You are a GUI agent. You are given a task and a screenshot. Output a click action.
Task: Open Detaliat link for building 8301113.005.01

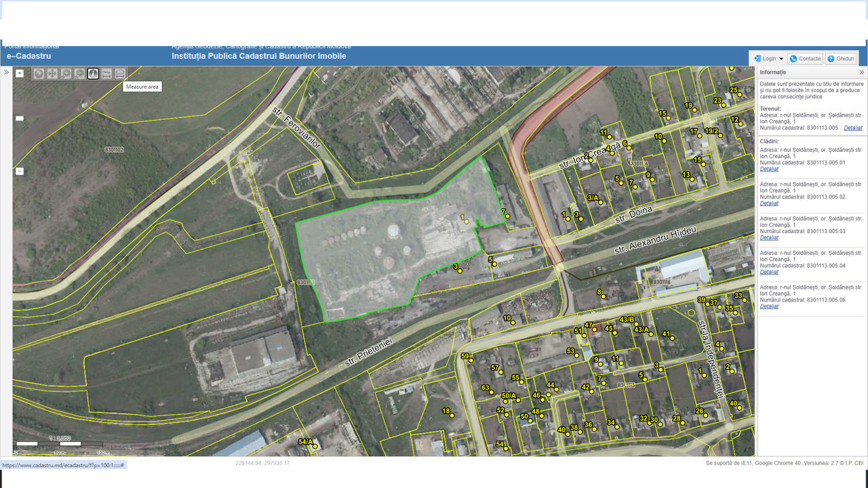[769, 169]
